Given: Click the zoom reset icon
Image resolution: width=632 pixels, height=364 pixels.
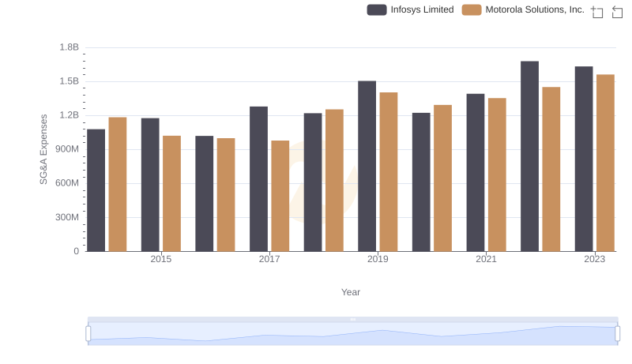Looking at the screenshot, I should [617, 12].
